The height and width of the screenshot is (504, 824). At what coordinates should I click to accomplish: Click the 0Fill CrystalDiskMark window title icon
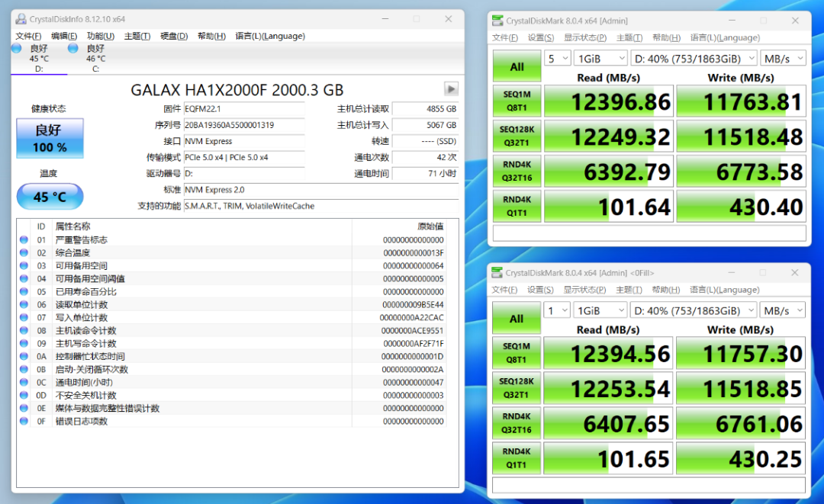[x=497, y=272]
